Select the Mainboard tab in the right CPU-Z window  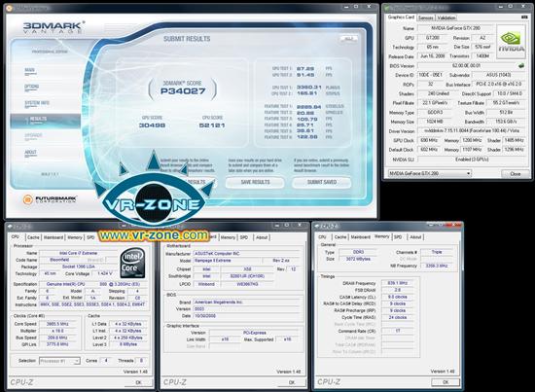(360, 236)
